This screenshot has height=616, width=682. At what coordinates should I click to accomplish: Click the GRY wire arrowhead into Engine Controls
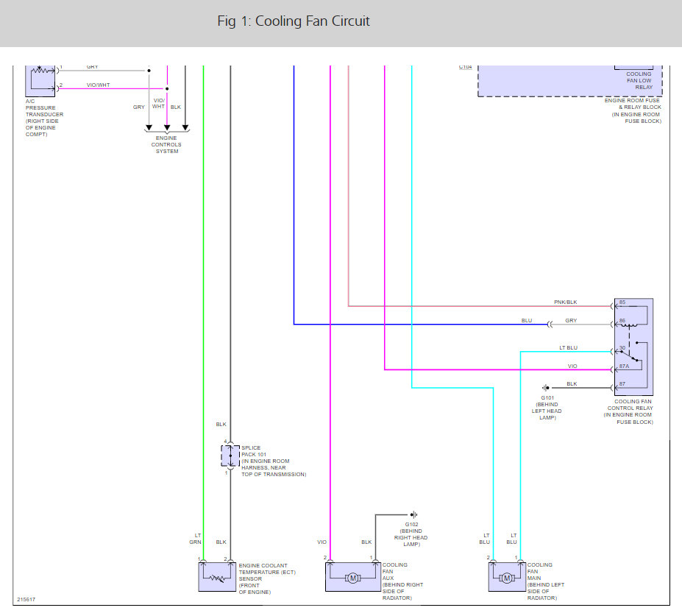coord(149,127)
